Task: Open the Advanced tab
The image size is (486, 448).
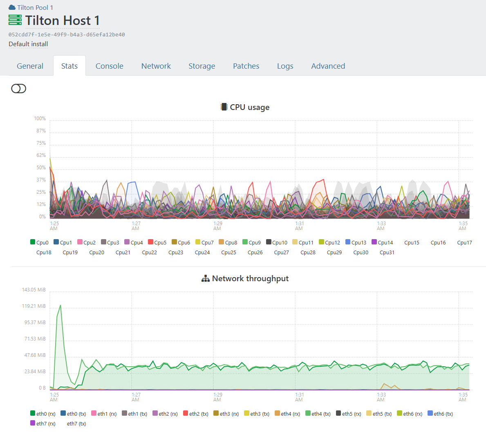Action: (328, 66)
